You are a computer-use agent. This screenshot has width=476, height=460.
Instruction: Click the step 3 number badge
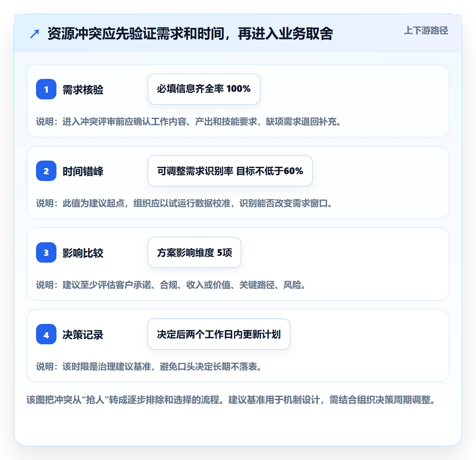click(x=46, y=252)
